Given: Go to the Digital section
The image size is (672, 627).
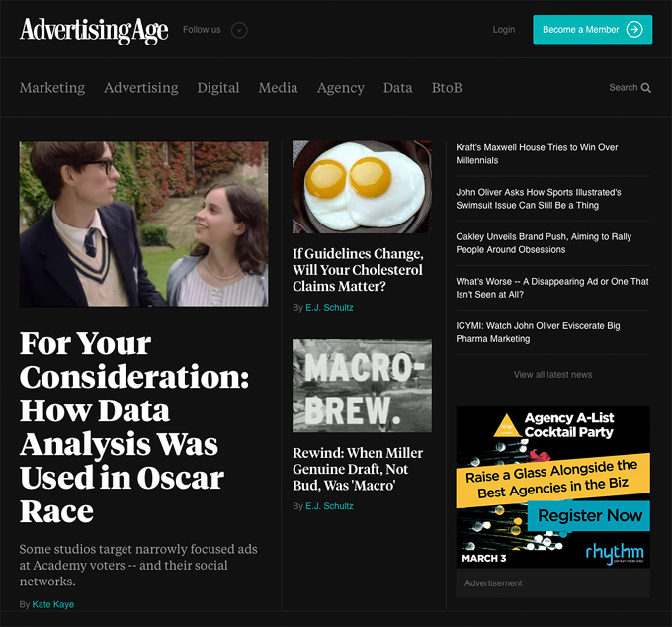Looking at the screenshot, I should pos(218,87).
